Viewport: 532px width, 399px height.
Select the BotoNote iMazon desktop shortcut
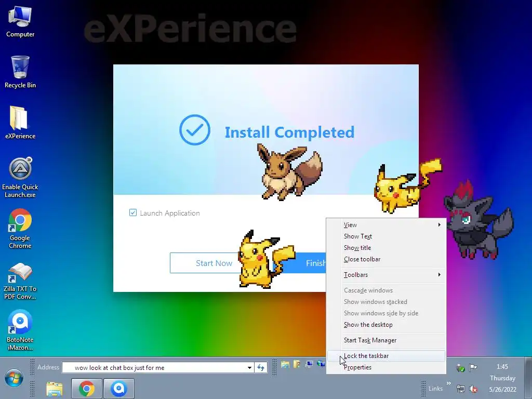20,330
